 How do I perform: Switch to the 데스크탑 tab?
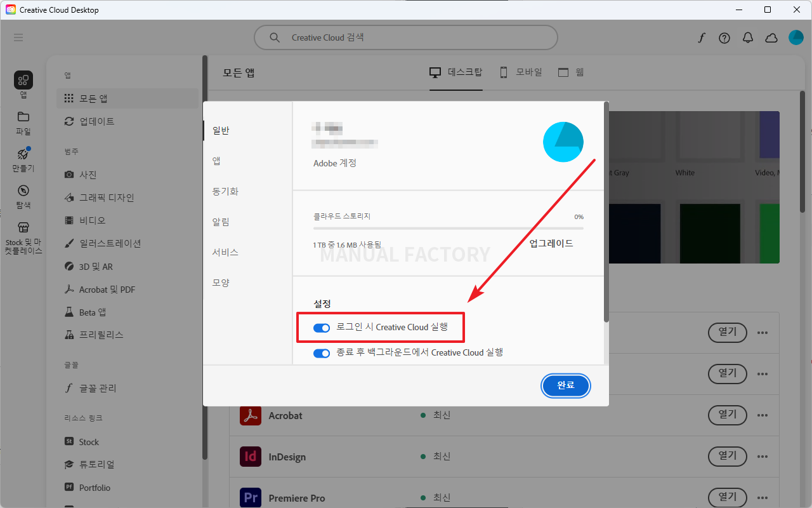point(456,72)
